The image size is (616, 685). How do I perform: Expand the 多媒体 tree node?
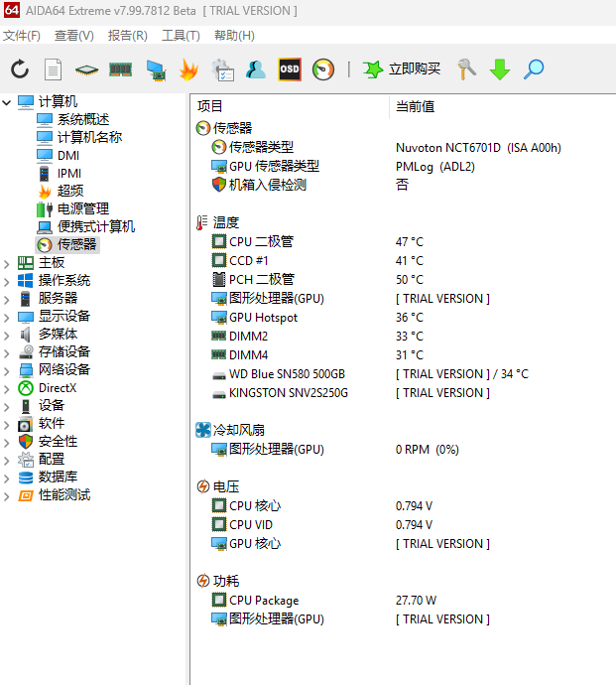[7, 336]
